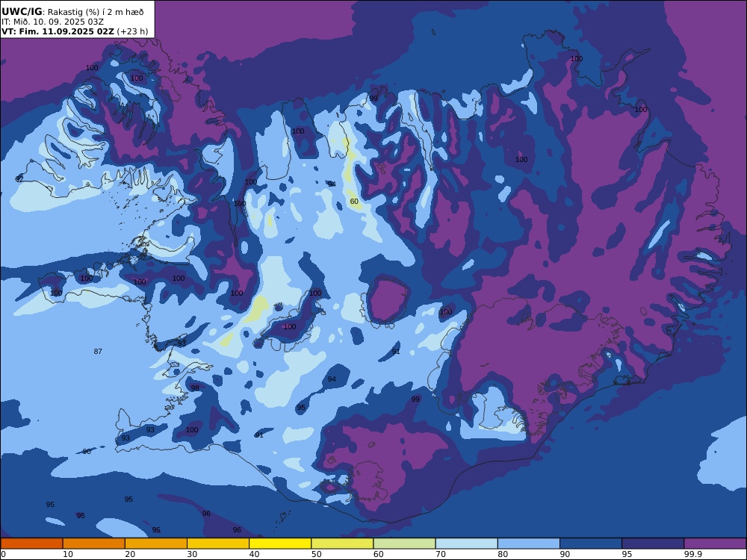Click the amber 20–30 legend swatch
747x560 pixels.
[x=156, y=544]
